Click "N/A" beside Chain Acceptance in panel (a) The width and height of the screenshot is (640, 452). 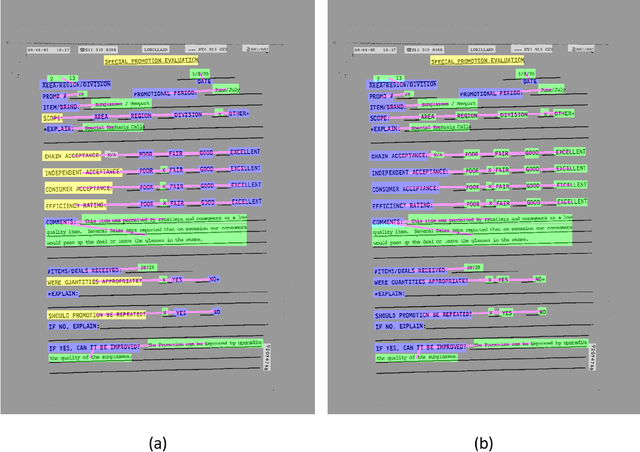point(112,155)
